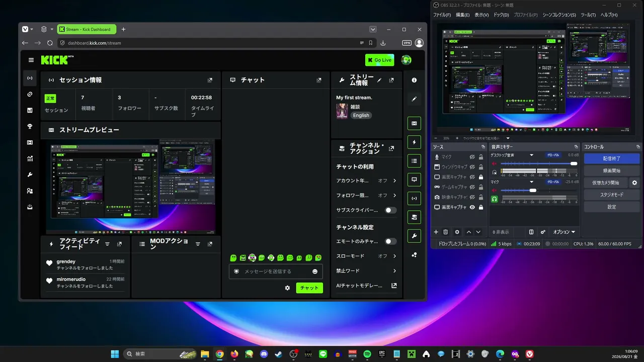Pop out the ストリーム情報 panel
The width and height of the screenshot is (644, 362).
pyautogui.click(x=391, y=80)
